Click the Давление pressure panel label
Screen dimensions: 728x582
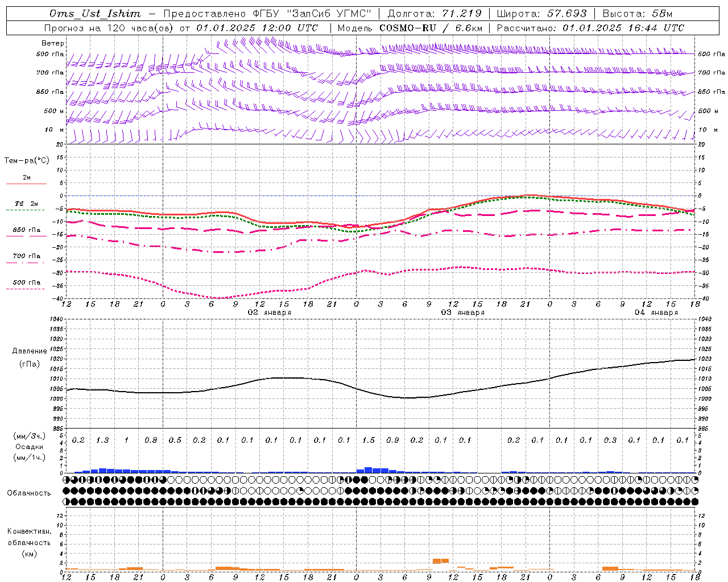point(30,351)
